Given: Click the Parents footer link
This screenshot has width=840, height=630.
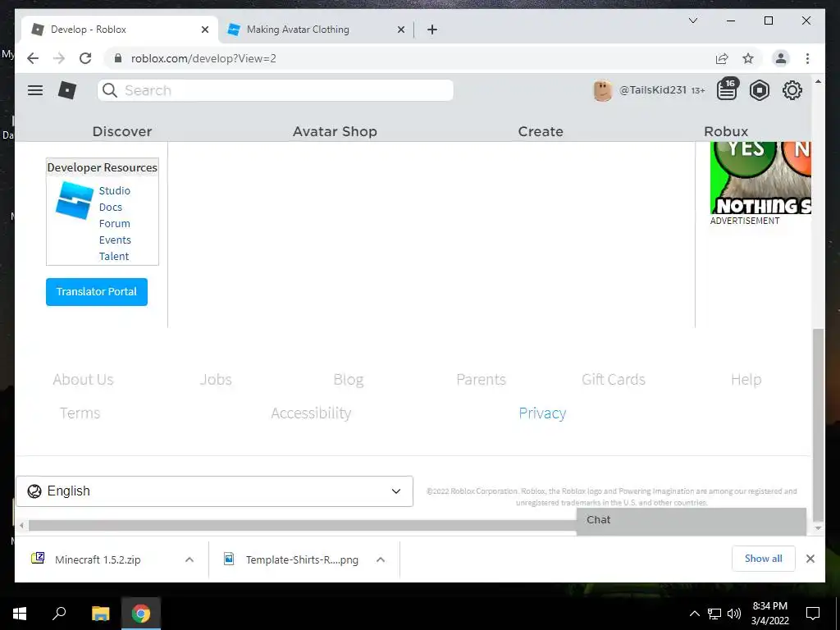Looking at the screenshot, I should [x=481, y=379].
